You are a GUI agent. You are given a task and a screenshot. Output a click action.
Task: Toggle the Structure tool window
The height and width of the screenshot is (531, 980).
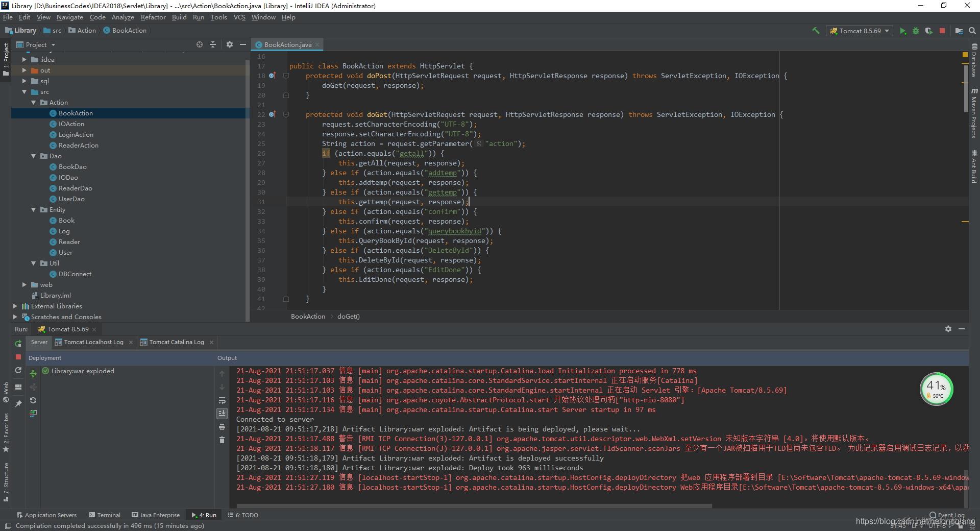pyautogui.click(x=6, y=482)
